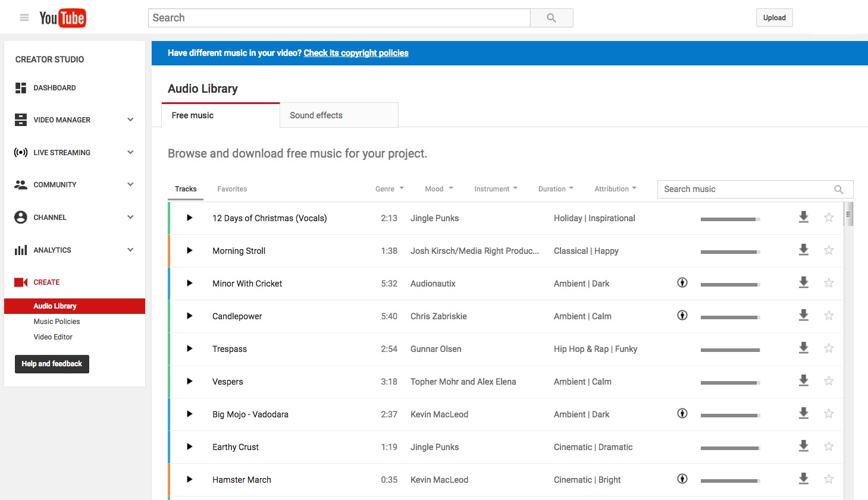View attribution info for Hamster March
The image size is (868, 500).
[682, 479]
